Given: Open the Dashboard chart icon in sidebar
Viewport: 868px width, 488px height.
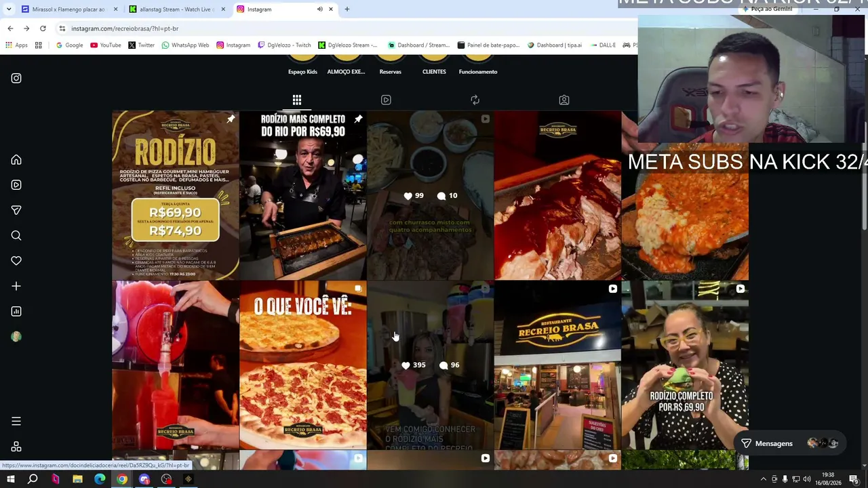Looking at the screenshot, I should coord(16,312).
